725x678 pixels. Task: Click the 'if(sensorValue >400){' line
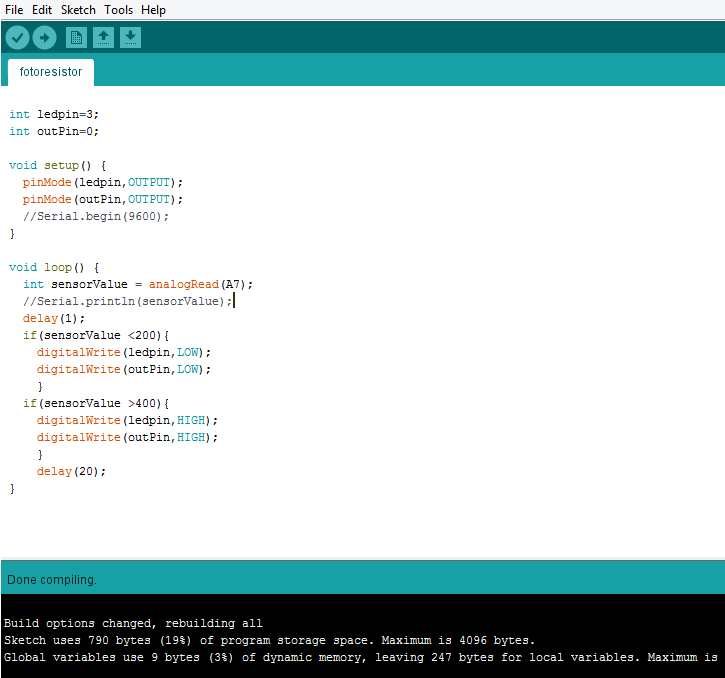[96, 403]
